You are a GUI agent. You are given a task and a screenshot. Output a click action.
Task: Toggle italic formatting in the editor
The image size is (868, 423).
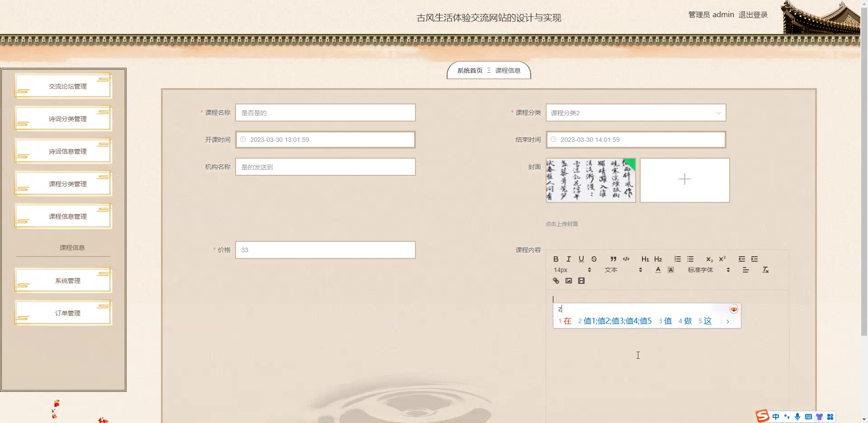click(568, 259)
